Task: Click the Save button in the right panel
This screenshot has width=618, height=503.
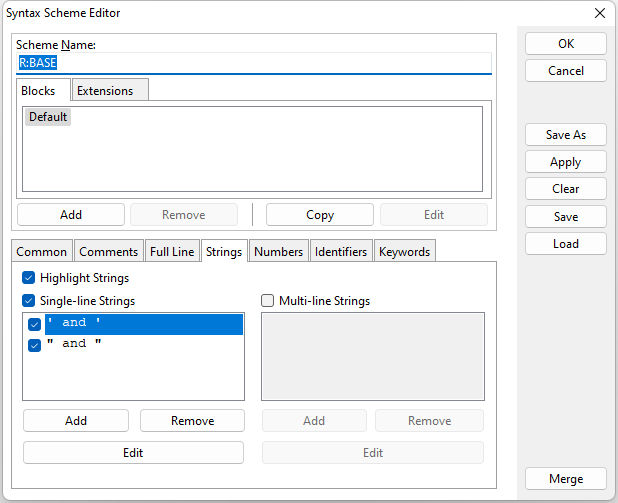Action: point(566,216)
